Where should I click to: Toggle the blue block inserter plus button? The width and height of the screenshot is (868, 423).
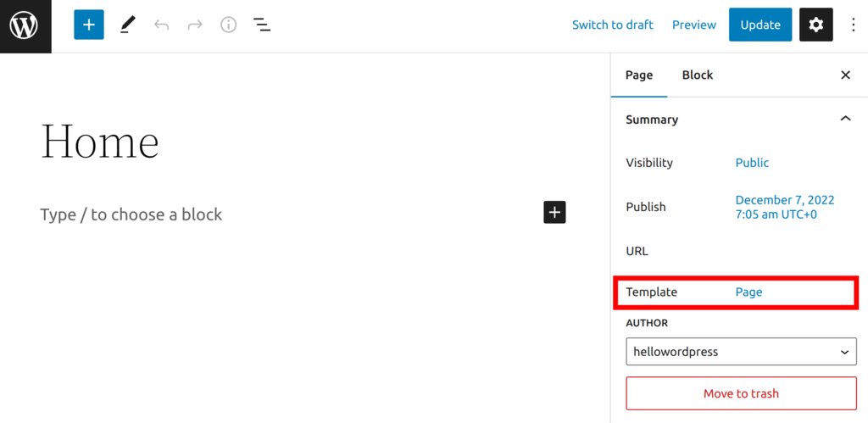click(x=89, y=25)
